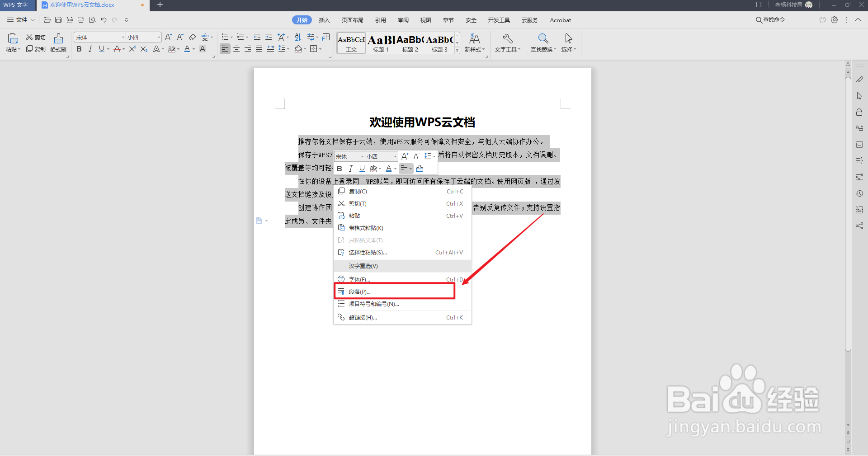Screen dimensions: 868x456
Task: Apply 正文 style
Action: click(351, 43)
